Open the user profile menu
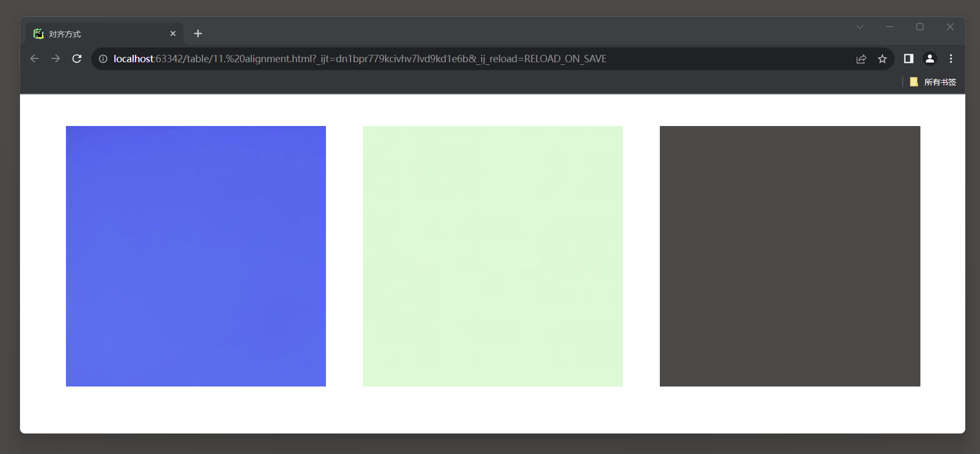The image size is (980, 454). click(930, 59)
